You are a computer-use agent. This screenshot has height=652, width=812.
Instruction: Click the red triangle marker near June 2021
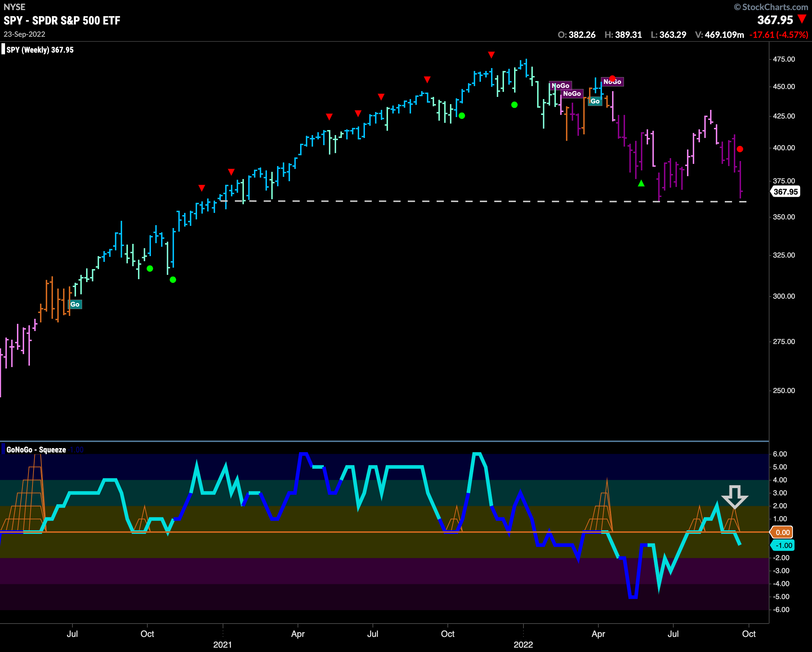tap(358, 113)
